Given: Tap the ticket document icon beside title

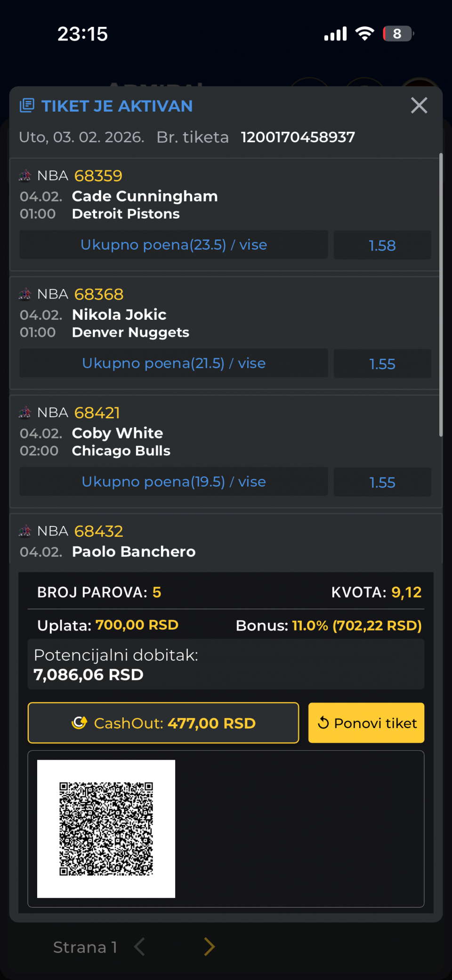Looking at the screenshot, I should click(27, 105).
